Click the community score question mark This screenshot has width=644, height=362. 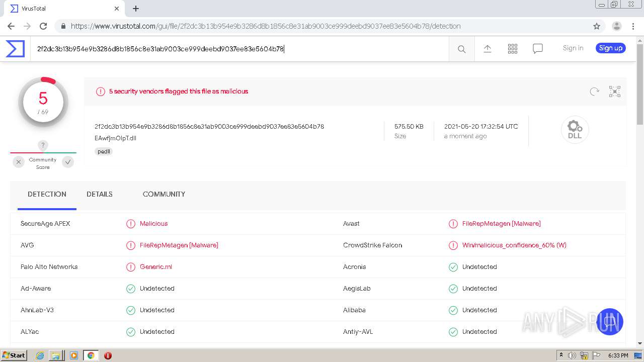[43, 145]
